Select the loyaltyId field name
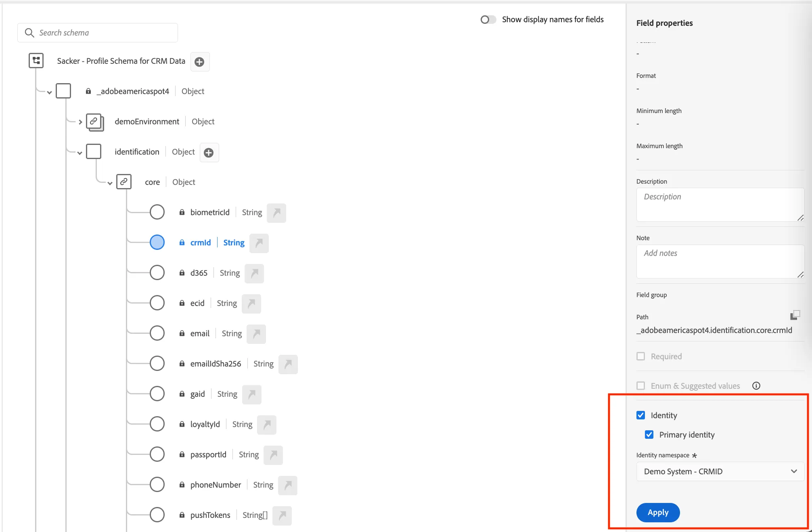This screenshot has height=532, width=812. click(205, 424)
